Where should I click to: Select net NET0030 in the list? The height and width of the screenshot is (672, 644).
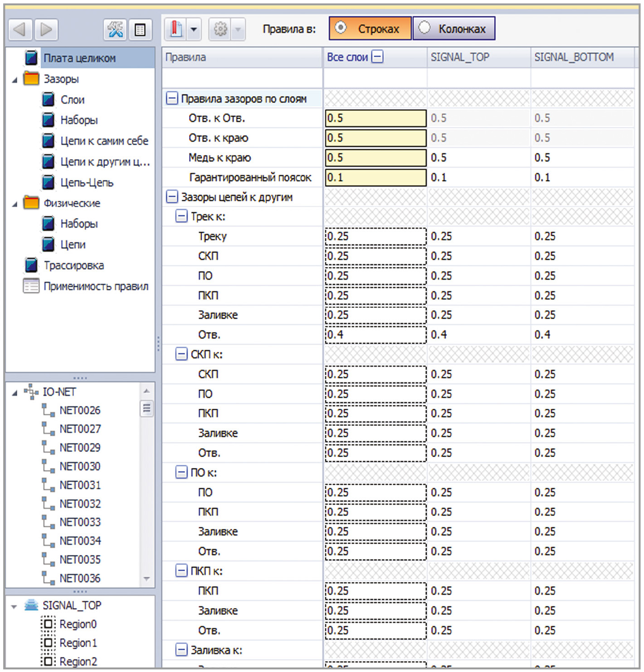click(80, 466)
